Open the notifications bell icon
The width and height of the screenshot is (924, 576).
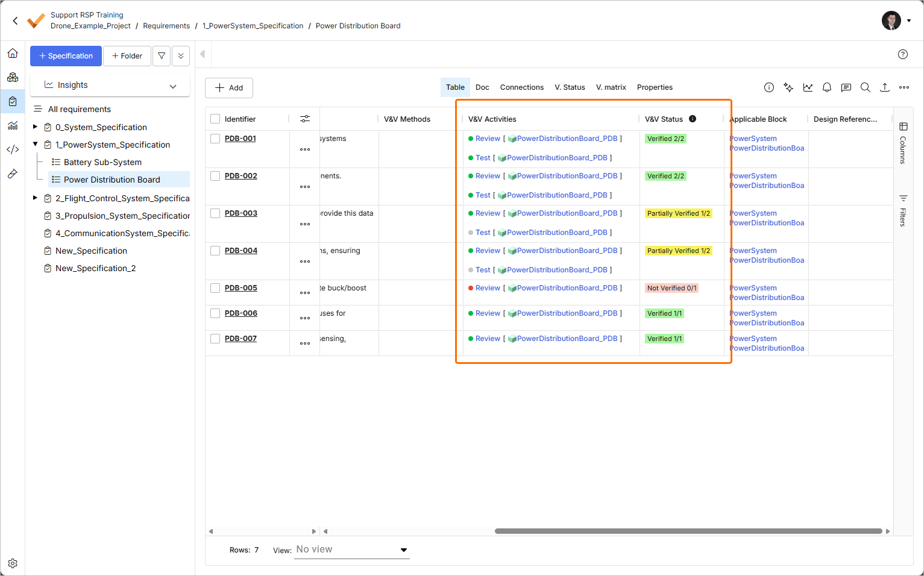tap(827, 87)
